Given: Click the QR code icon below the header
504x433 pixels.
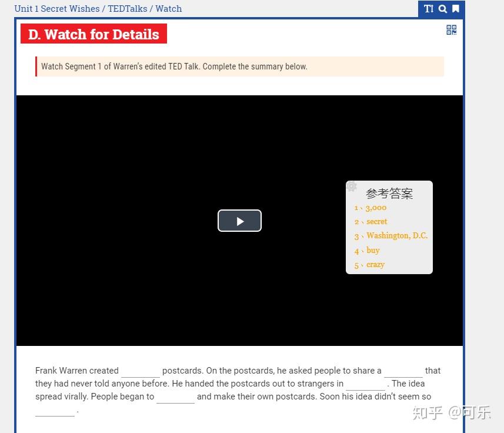Looking at the screenshot, I should point(451,29).
